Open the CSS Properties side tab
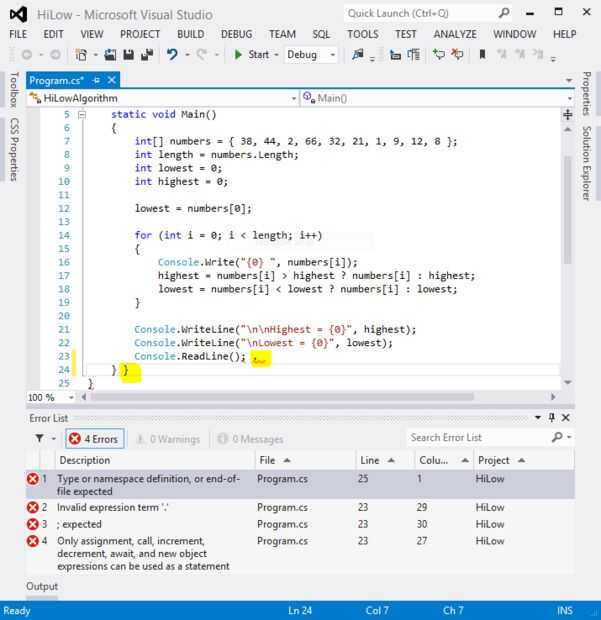The height and width of the screenshot is (620, 601). [14, 149]
